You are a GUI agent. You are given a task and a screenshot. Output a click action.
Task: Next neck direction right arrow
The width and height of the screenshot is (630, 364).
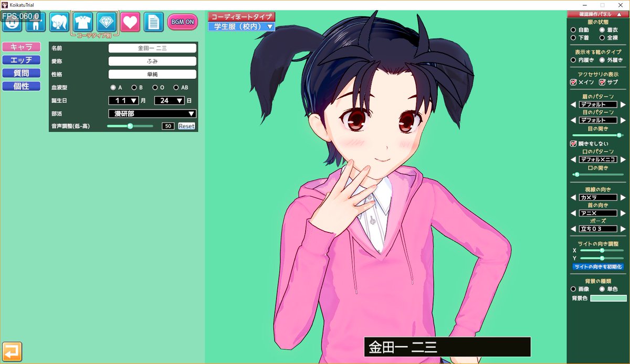click(x=622, y=213)
